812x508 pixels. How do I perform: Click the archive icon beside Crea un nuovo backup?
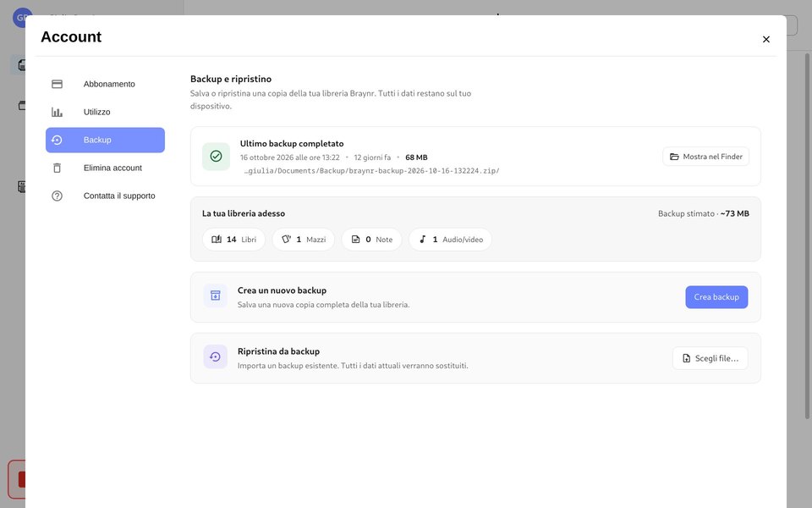[x=216, y=295]
